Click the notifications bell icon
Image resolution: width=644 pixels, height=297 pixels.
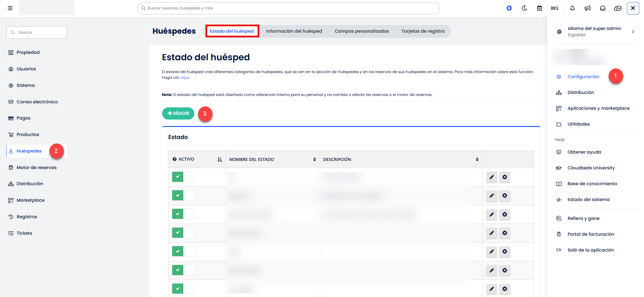[572, 8]
